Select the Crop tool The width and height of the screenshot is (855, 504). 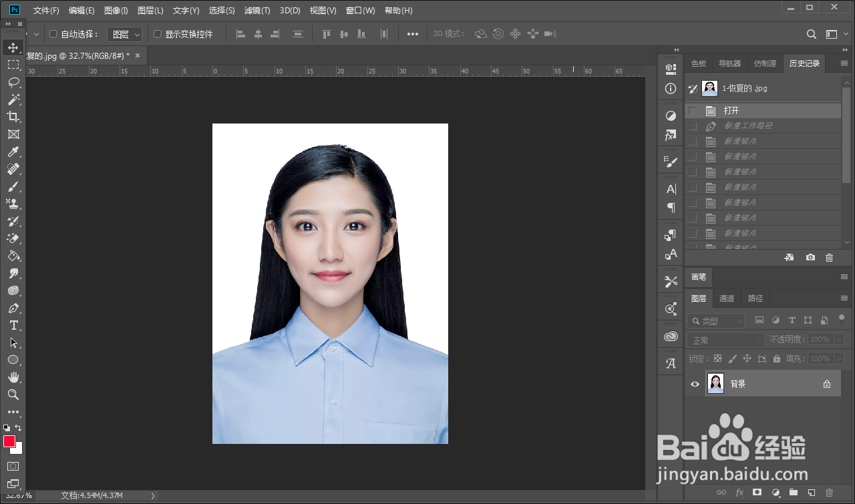[13, 117]
